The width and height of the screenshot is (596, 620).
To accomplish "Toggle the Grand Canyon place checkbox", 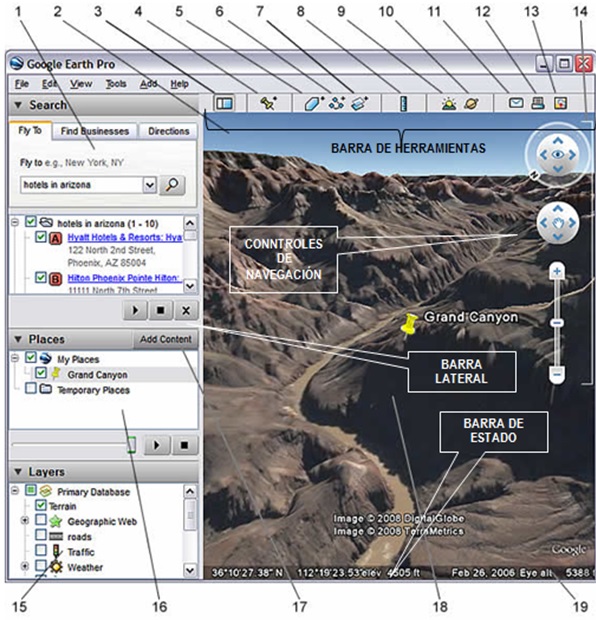I will pyautogui.click(x=41, y=372).
